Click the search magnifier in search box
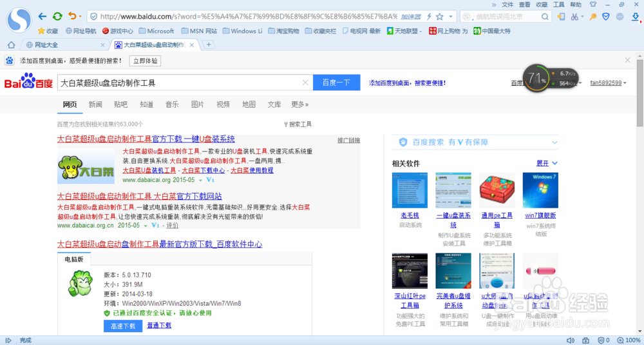Image resolution: width=644 pixels, height=345 pixels. [x=545, y=17]
